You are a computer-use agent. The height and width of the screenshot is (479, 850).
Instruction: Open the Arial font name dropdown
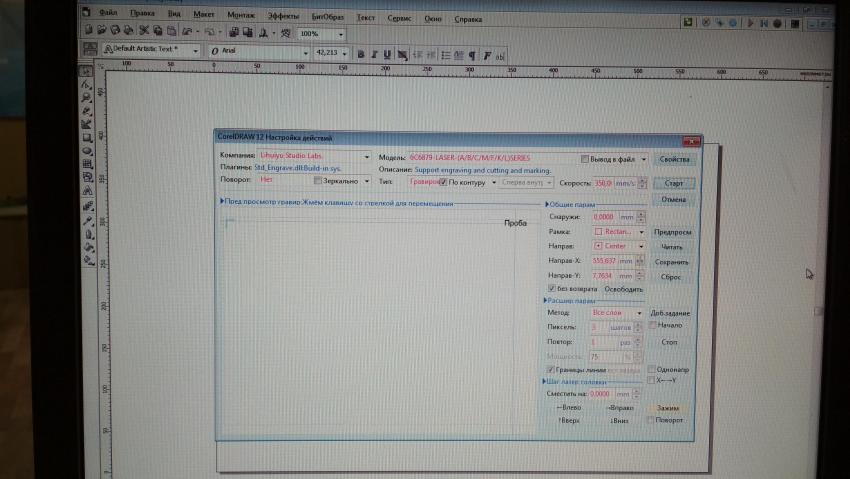coord(306,51)
